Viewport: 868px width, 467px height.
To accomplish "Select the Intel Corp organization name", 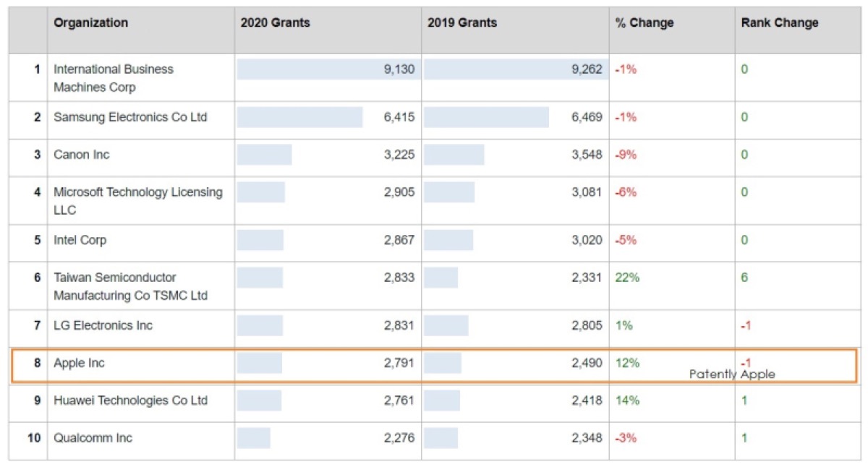I will point(80,240).
